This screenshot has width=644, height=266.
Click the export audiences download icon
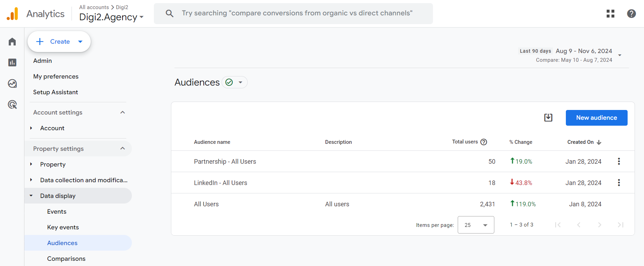(x=548, y=118)
